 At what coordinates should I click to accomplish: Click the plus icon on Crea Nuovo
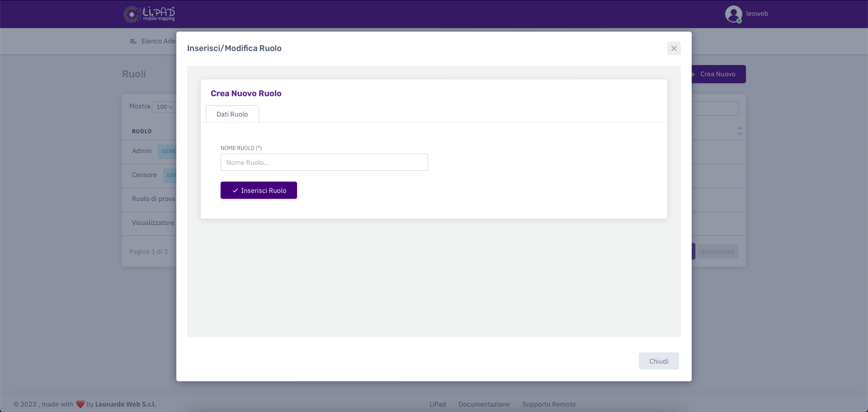coord(693,74)
